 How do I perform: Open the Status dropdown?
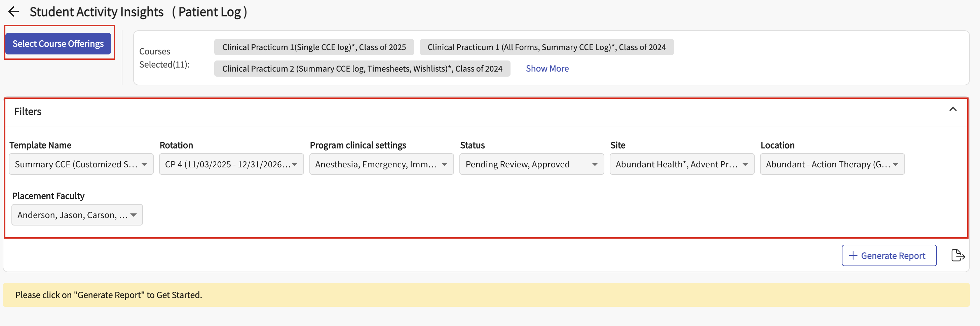point(531,164)
